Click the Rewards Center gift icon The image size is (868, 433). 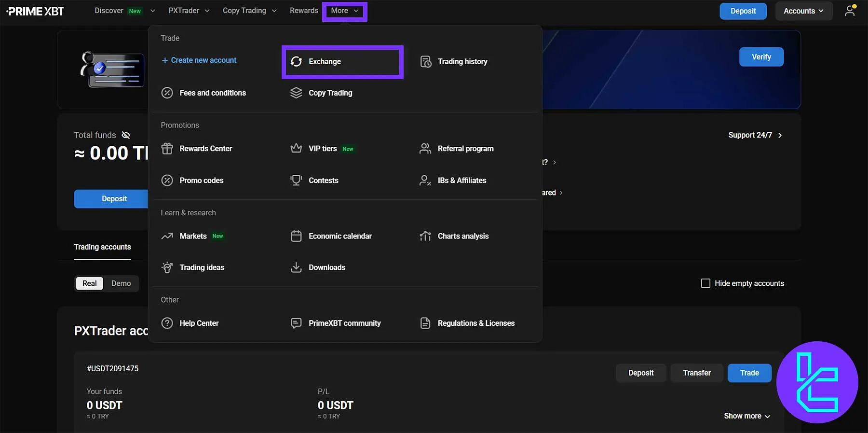[167, 148]
